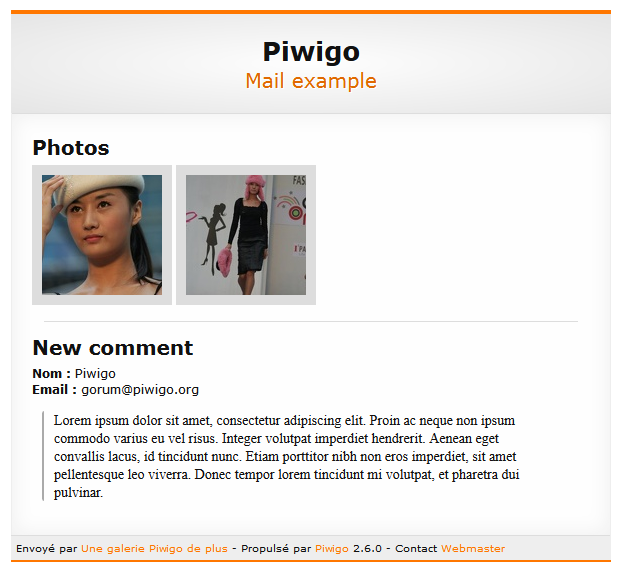The image size is (620, 573).
Task: Open the photo of woman in beige hat
Action: click(x=102, y=235)
